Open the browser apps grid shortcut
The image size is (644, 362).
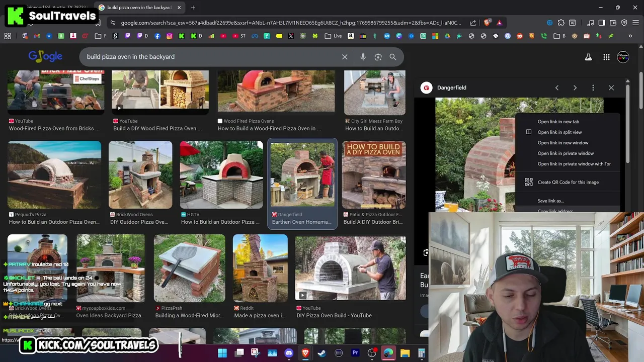[x=8, y=36]
